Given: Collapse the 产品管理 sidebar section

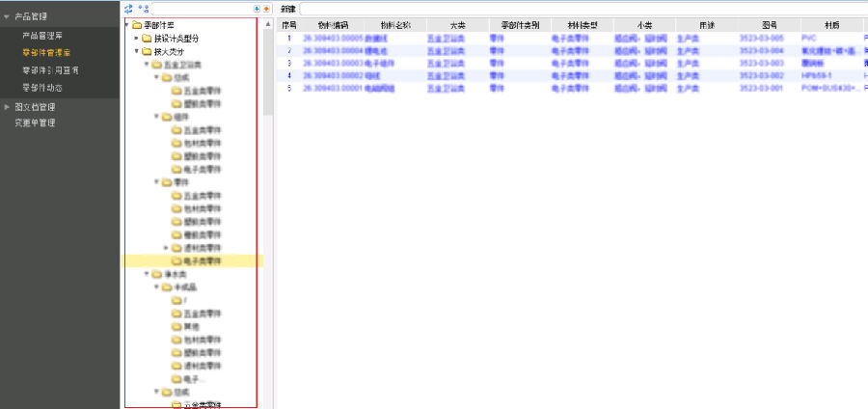Looking at the screenshot, I should tap(7, 16).
